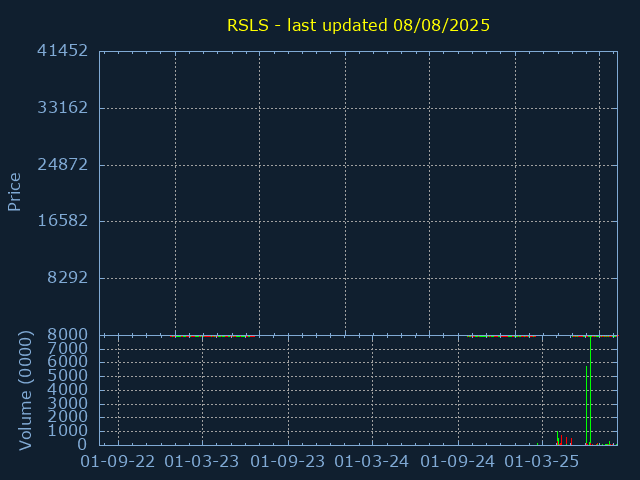
Task: Click the chart title 'RSLS - last updated 08/08/2025'
Action: click(358, 25)
